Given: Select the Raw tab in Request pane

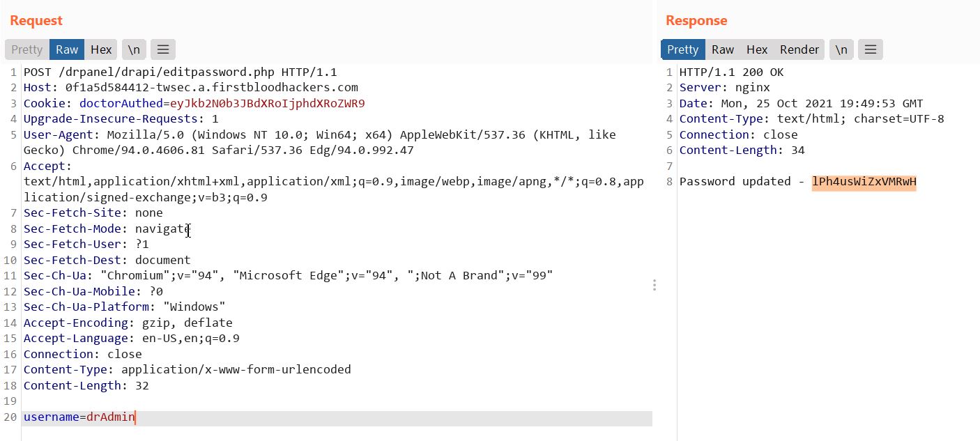Looking at the screenshot, I should point(67,49).
